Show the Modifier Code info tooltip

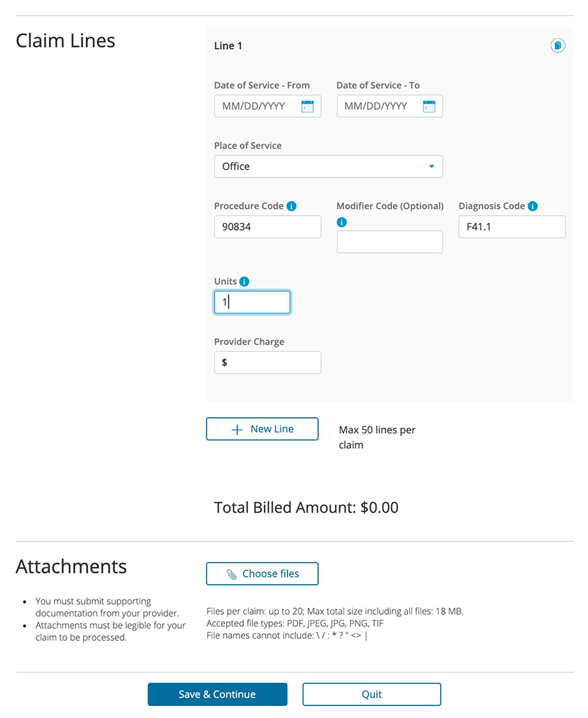tap(342, 222)
